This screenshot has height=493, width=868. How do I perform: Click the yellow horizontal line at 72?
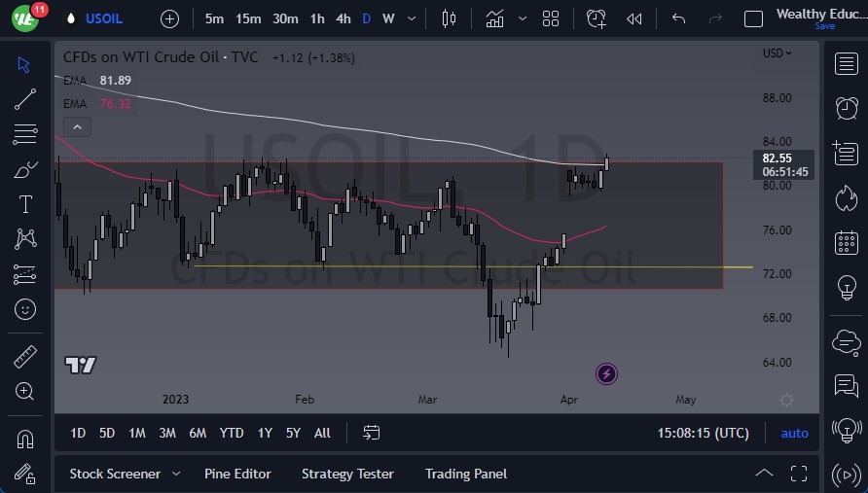tap(389, 265)
